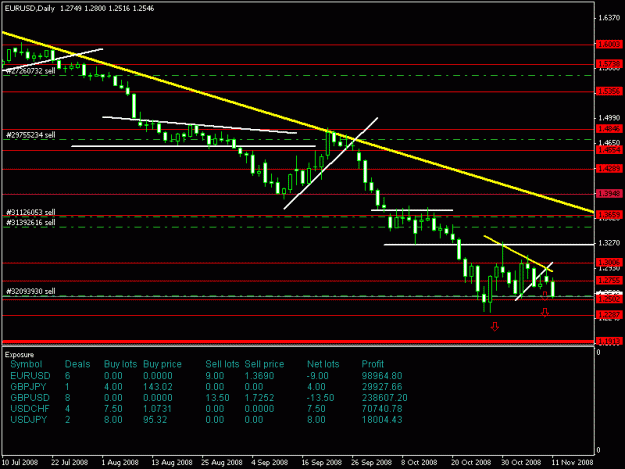Image resolution: width=625 pixels, height=469 pixels.
Task: Select the USDJPY row in Exposure table
Action: pyautogui.click(x=206, y=420)
